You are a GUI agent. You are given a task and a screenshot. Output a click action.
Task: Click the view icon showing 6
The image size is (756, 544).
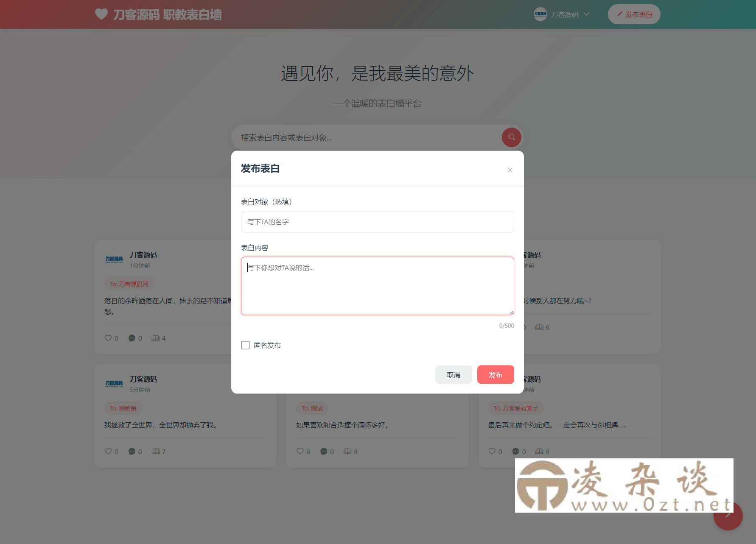539,327
